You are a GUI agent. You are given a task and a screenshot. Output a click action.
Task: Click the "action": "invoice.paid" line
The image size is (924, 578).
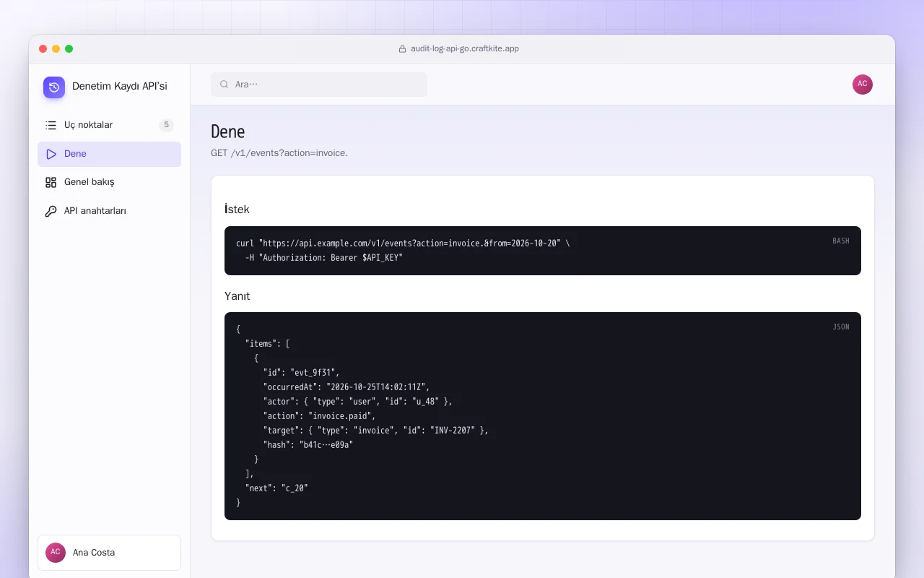pyautogui.click(x=320, y=416)
